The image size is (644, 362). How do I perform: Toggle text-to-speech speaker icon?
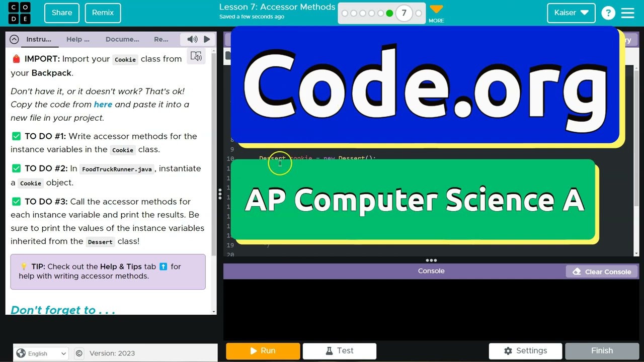[192, 39]
